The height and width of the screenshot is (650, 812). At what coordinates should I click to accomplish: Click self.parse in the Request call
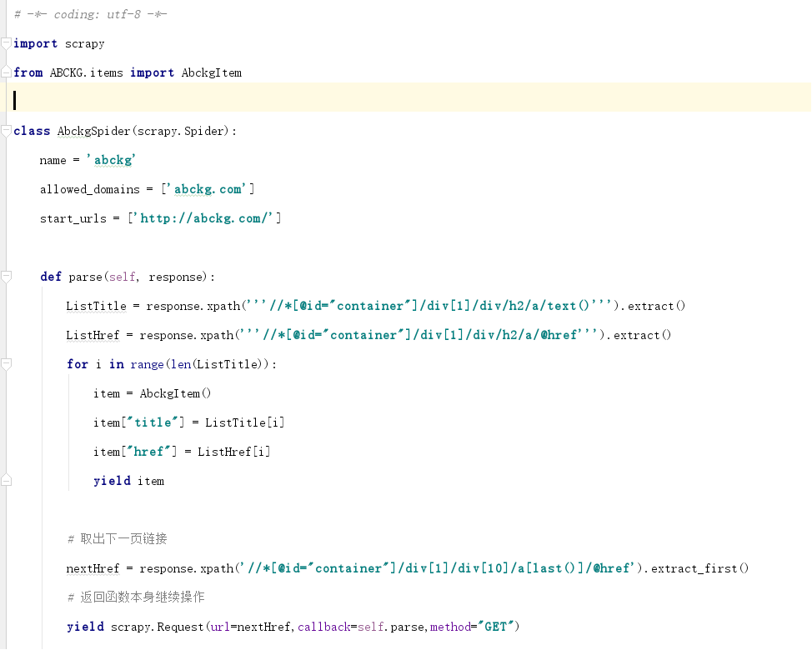(392, 627)
